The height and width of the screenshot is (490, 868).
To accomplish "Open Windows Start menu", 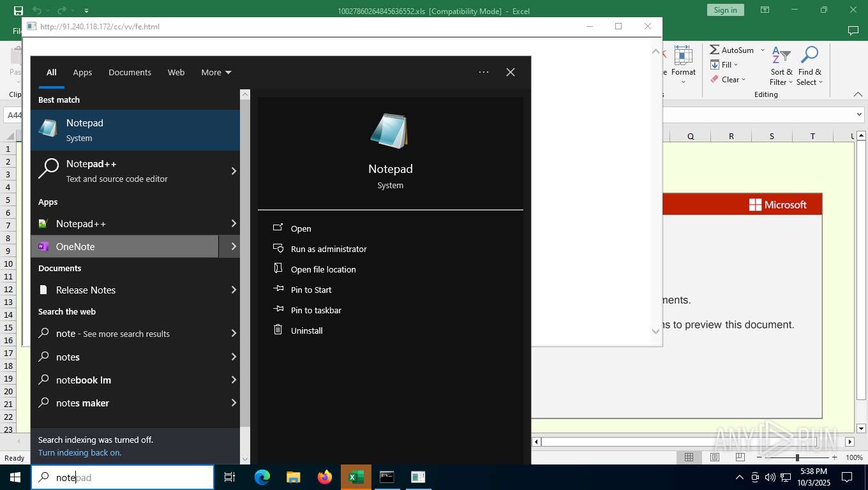I will point(15,477).
